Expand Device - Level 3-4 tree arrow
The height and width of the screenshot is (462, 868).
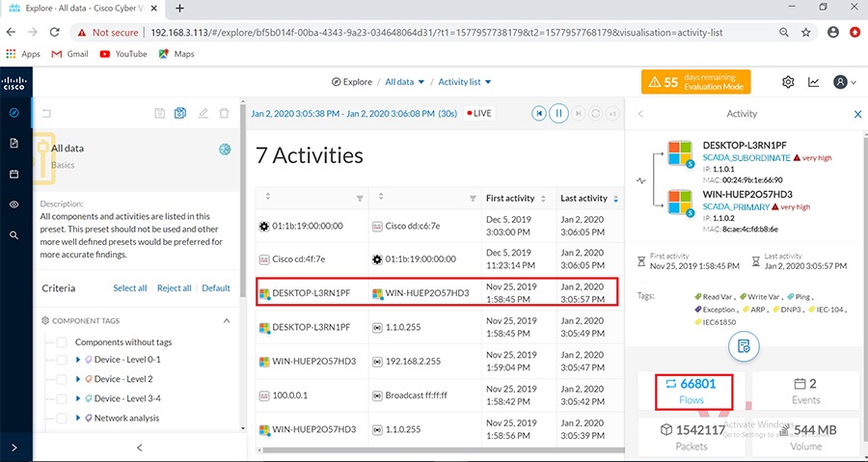[x=78, y=398]
